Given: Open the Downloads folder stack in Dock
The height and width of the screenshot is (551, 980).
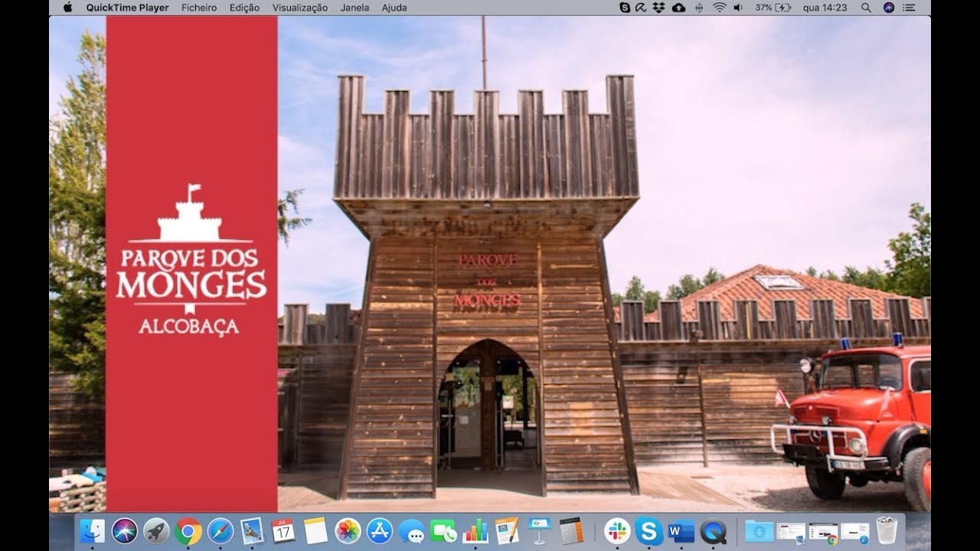Looking at the screenshot, I should coord(759,530).
